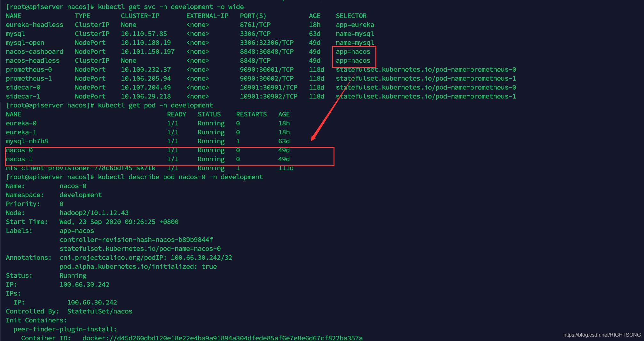Click Running status of mysql-nh7b8
The height and width of the screenshot is (341, 644).
(x=211, y=141)
